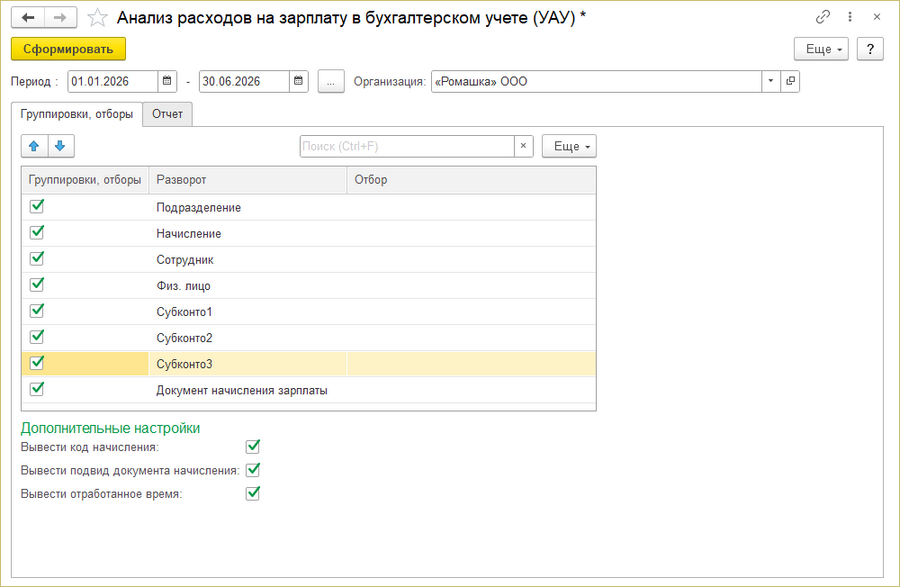This screenshot has width=900, height=587.
Task: Uncheck the Начисление grouping checkbox
Action: [x=37, y=232]
